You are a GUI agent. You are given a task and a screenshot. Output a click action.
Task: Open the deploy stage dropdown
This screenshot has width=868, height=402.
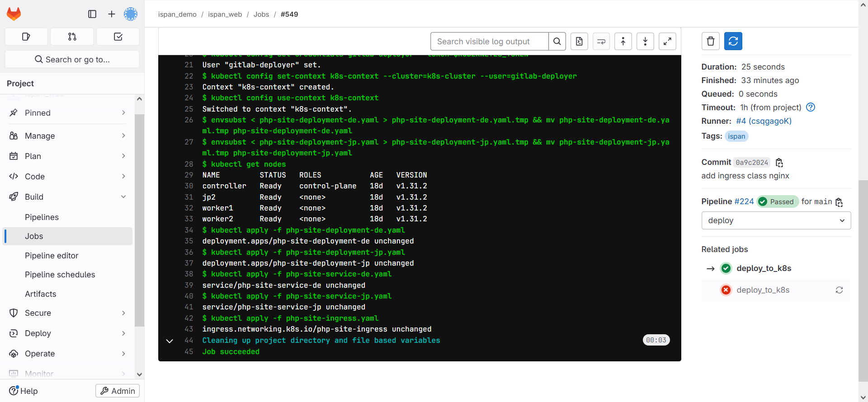(776, 220)
